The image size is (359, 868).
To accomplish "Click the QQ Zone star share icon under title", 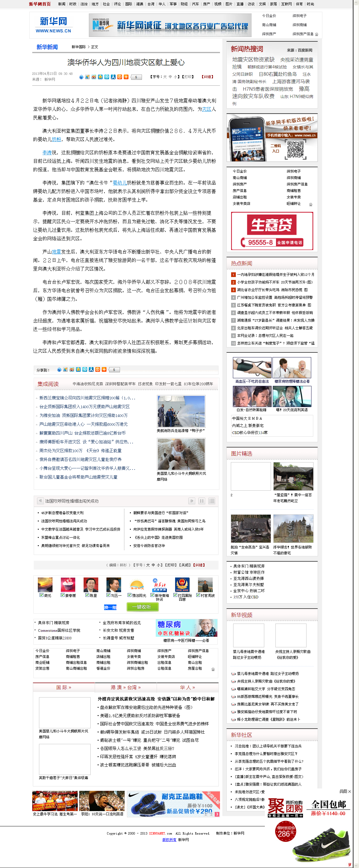I will [x=100, y=77].
